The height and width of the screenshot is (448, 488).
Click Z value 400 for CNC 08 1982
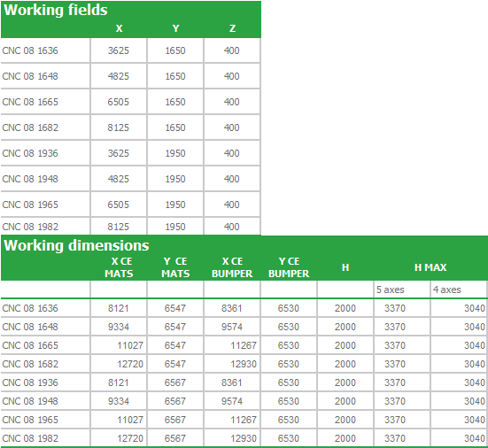[x=232, y=227]
